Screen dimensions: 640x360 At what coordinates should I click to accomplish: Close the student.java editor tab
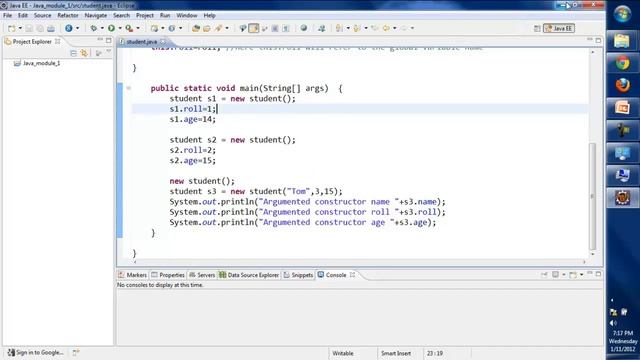[x=163, y=42]
